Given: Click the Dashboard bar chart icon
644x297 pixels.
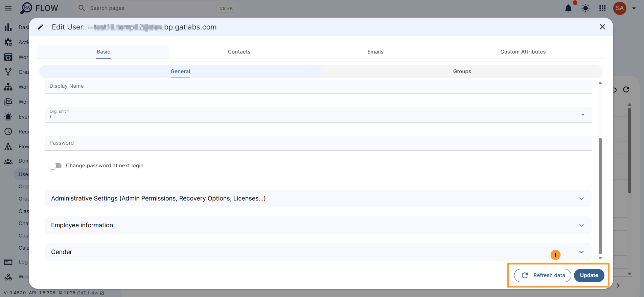Looking at the screenshot, I should tap(8, 27).
